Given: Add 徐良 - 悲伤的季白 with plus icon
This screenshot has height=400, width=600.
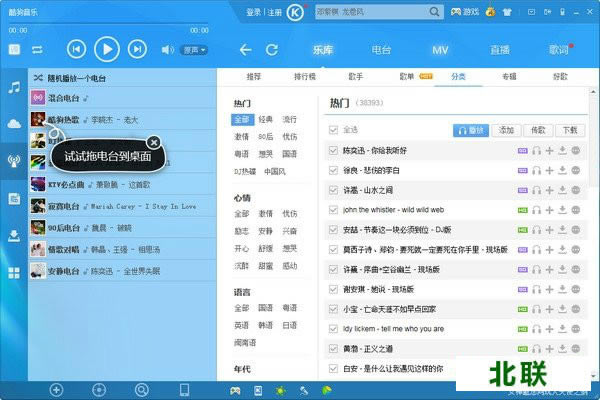Looking at the screenshot, I should pos(549,170).
